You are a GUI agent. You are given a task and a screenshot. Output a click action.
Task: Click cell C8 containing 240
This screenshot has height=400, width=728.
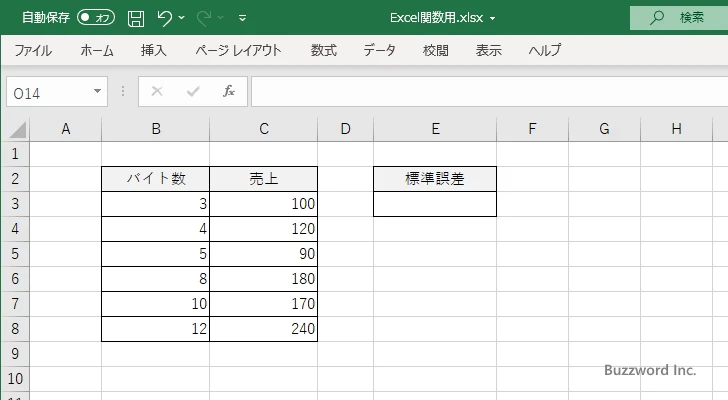[x=264, y=329]
